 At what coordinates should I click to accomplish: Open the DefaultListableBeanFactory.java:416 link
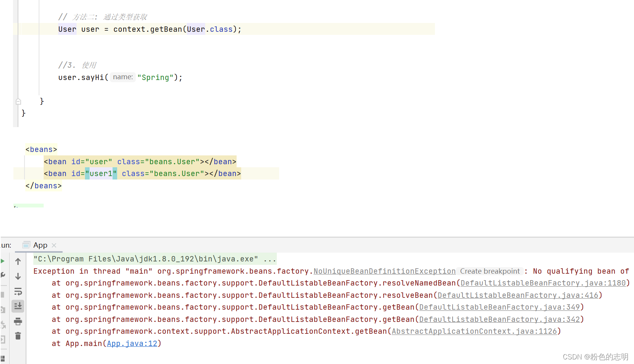(x=518, y=295)
